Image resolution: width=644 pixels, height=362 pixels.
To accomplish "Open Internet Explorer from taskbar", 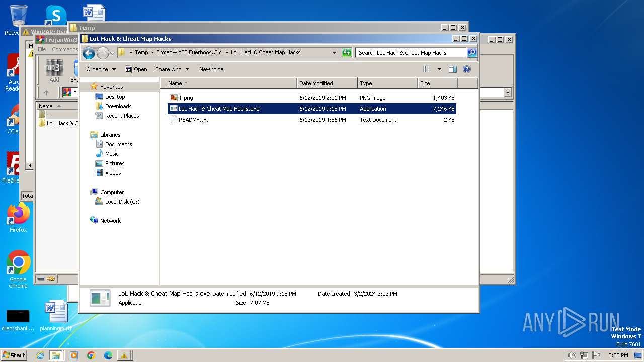I will coord(40,355).
